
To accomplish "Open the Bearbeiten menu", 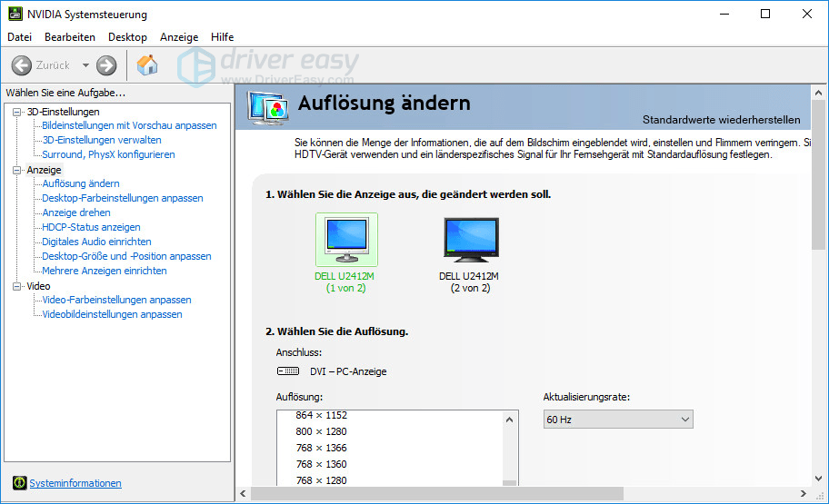I will 70,37.
